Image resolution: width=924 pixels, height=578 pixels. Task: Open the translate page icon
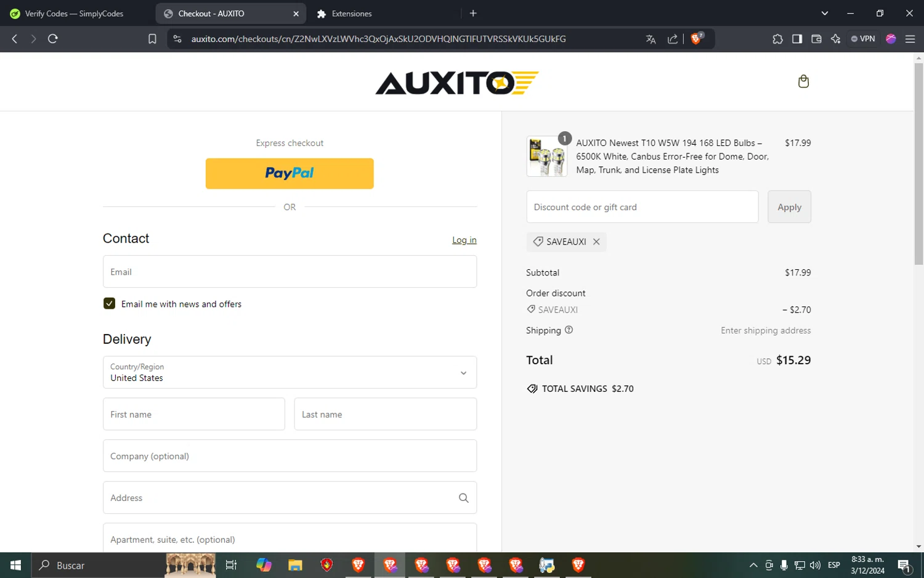click(650, 39)
